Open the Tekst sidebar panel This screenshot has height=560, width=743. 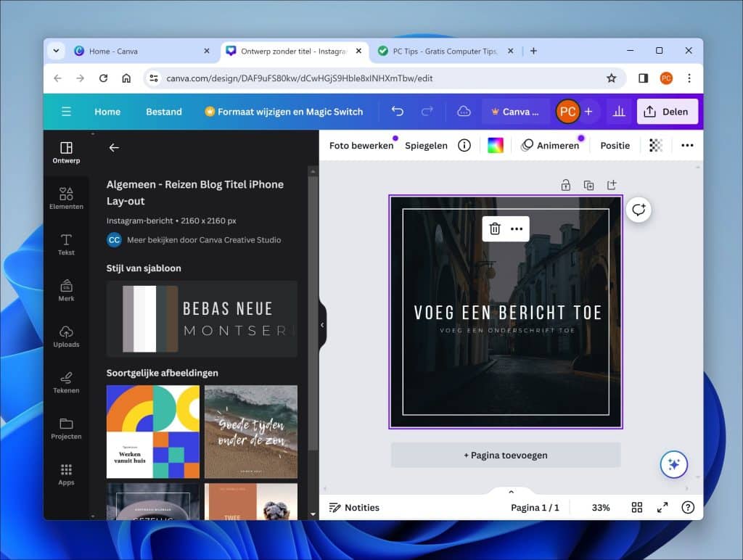pos(66,244)
